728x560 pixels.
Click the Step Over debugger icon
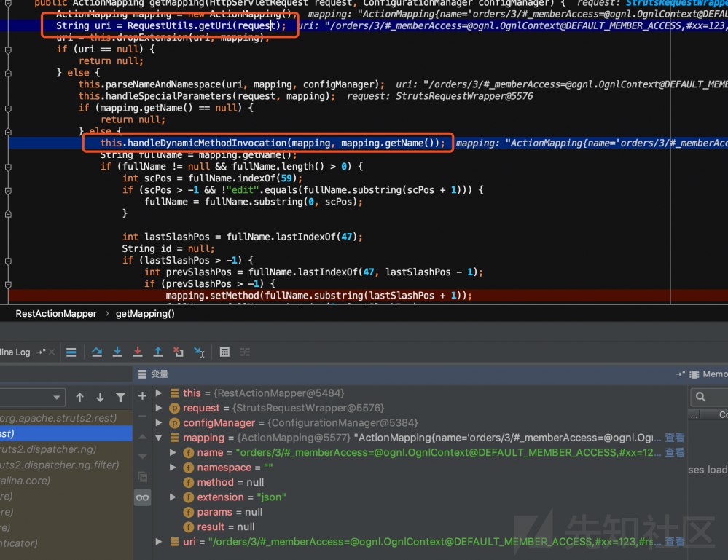97,352
